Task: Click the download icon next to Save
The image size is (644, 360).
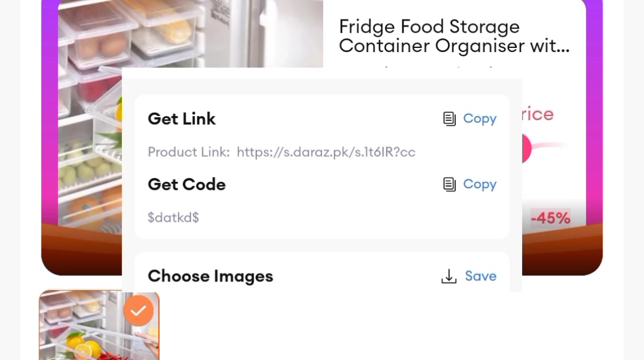Action: click(x=449, y=276)
